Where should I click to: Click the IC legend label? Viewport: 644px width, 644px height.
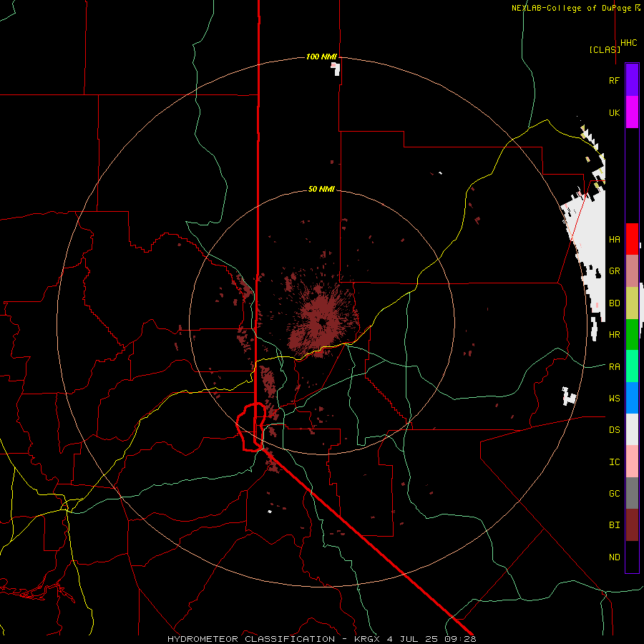pos(614,462)
